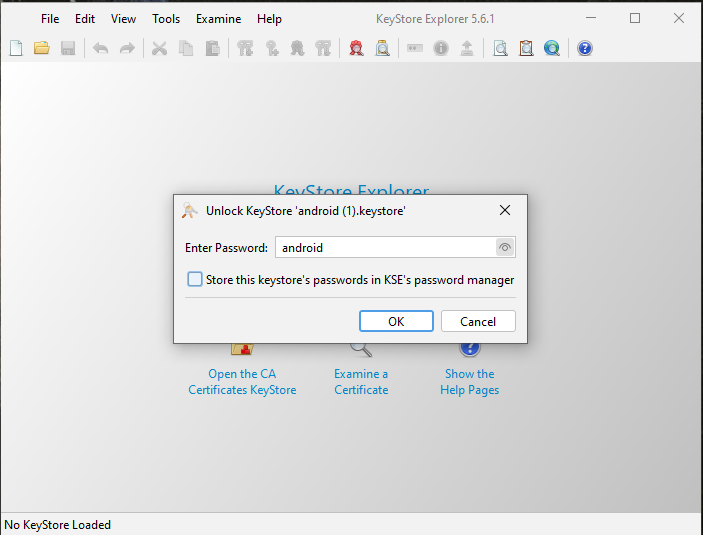Click the Open KeyStore folder icon
The image size is (703, 535).
(42, 48)
